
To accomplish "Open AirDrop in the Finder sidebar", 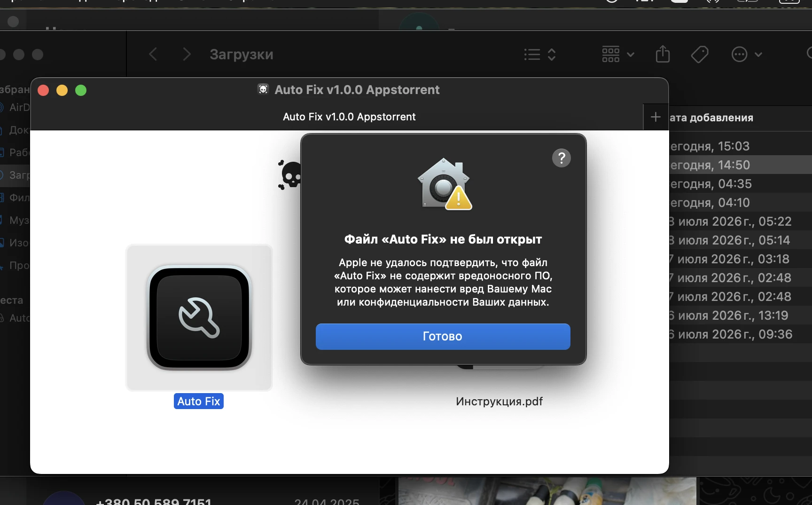I will point(15,107).
